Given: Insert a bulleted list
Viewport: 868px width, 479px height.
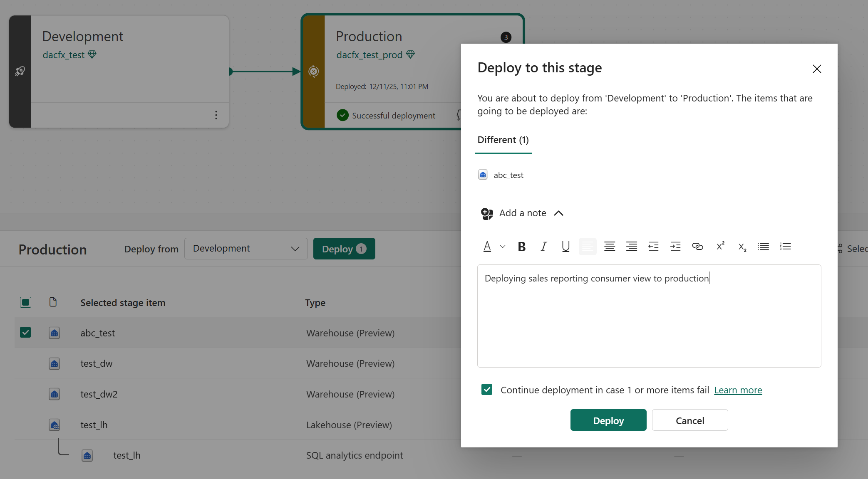Looking at the screenshot, I should pyautogui.click(x=764, y=247).
